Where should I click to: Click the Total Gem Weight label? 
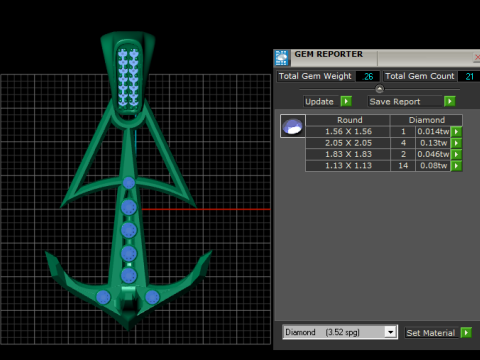coord(315,76)
